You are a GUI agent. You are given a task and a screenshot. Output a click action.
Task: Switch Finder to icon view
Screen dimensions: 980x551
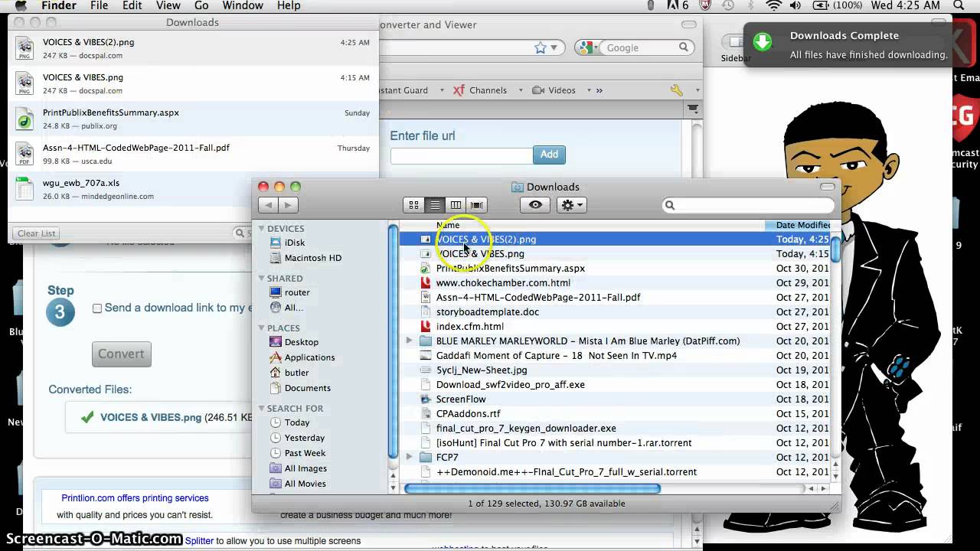click(414, 205)
